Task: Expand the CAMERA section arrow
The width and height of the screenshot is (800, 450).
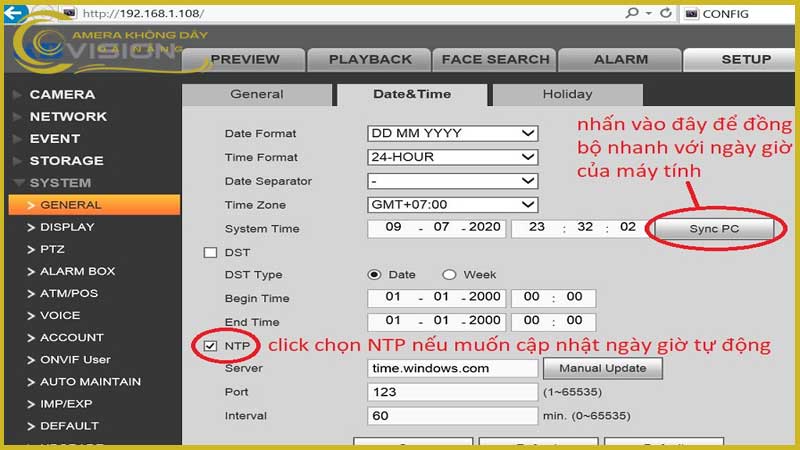Action: tap(17, 95)
